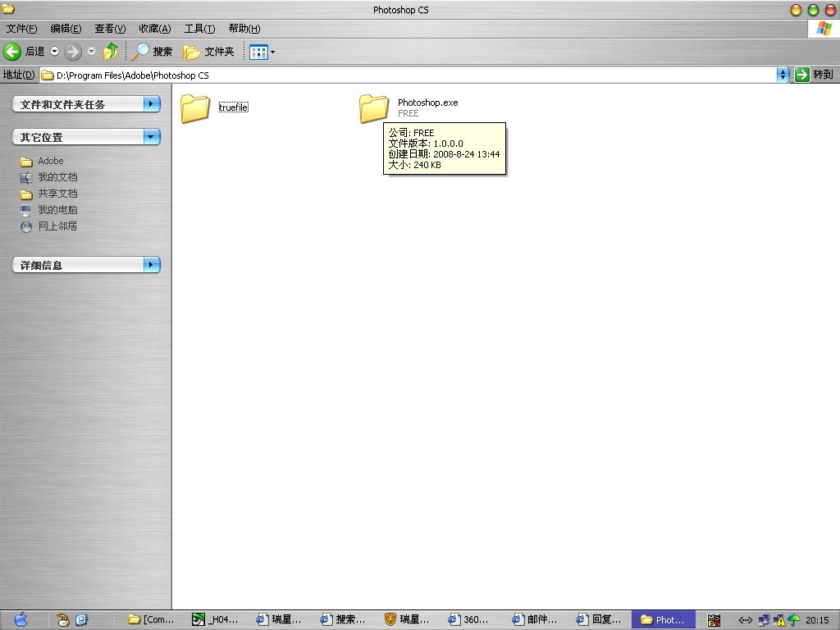Click the warning shield tray icon
Screen dimensions: 840x630
[779, 620]
